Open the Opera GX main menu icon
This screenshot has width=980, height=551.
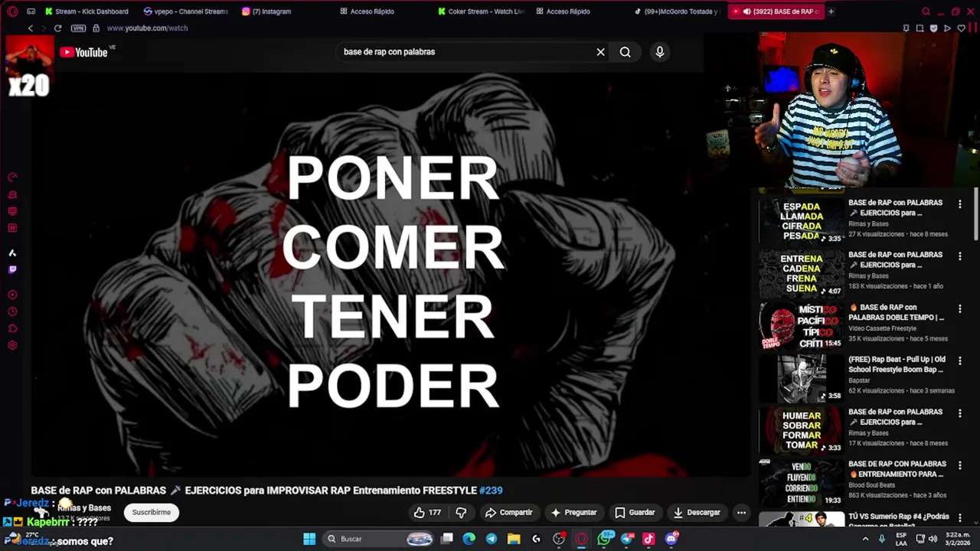click(12, 11)
